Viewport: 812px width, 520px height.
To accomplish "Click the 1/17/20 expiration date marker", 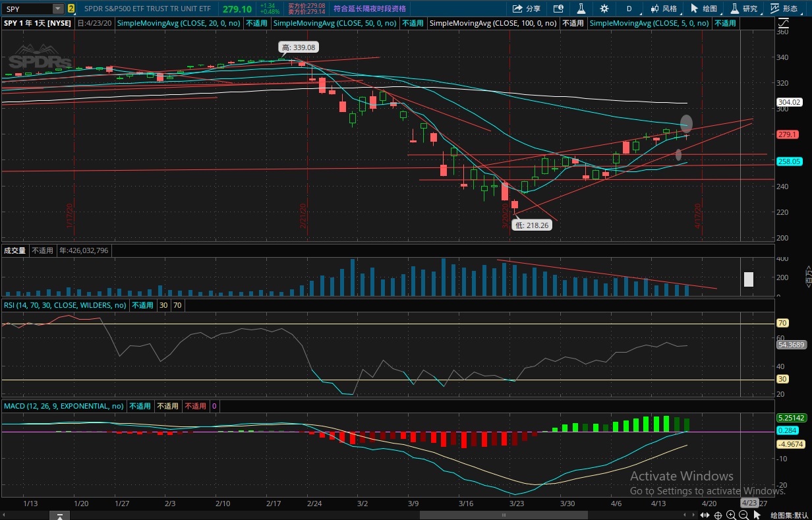I will [x=69, y=216].
